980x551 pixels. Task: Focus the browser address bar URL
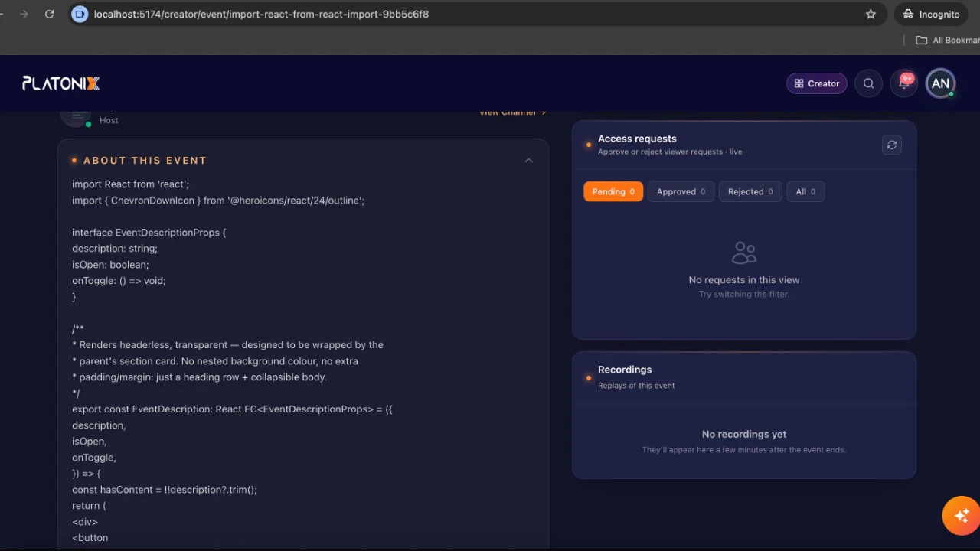click(x=261, y=14)
